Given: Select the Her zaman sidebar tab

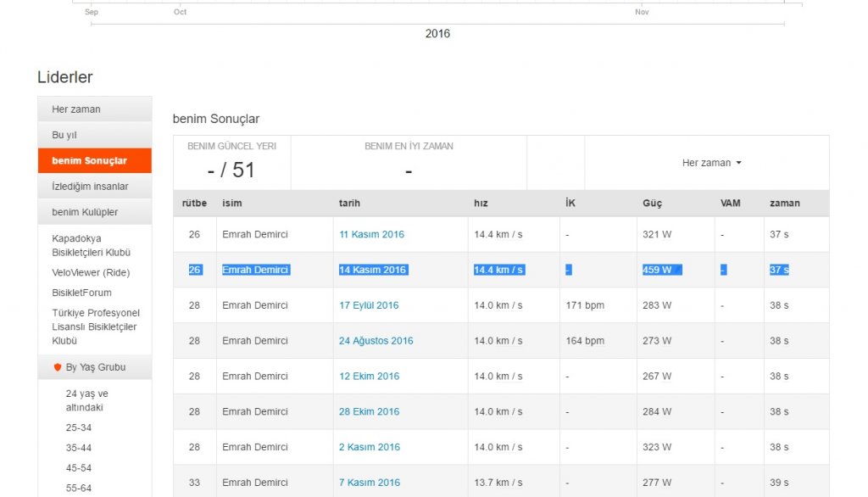Looking at the screenshot, I should pyautogui.click(x=76, y=109).
